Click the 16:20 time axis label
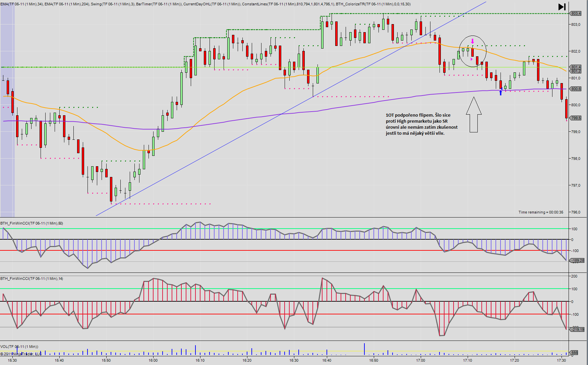The height and width of the screenshot is (365, 588). 247,360
